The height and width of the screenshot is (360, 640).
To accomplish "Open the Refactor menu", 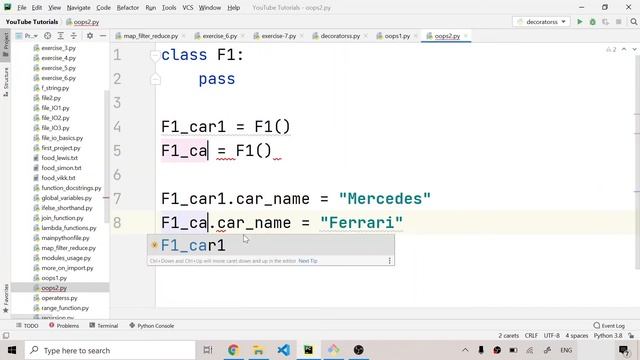I will pyautogui.click(x=128, y=7).
